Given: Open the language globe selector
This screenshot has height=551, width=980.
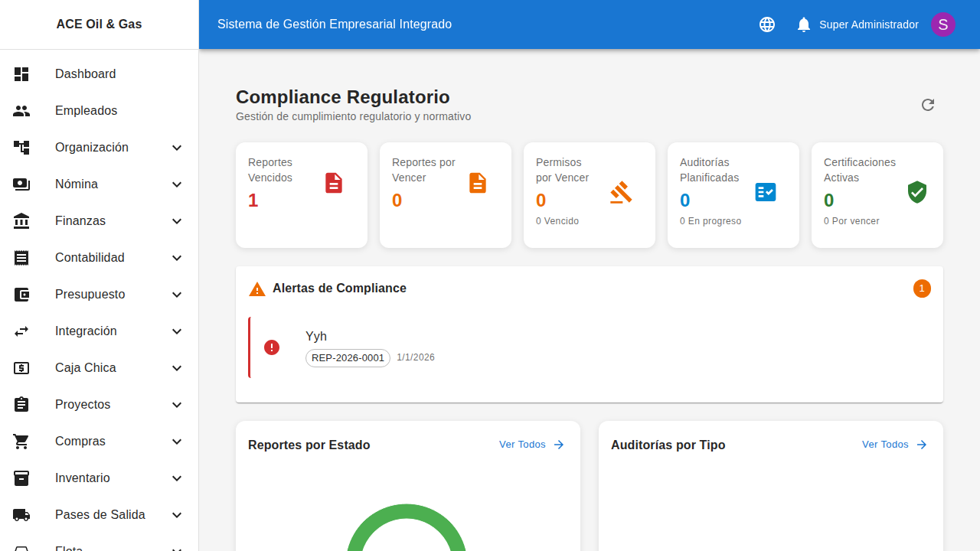Looking at the screenshot, I should (x=766, y=24).
